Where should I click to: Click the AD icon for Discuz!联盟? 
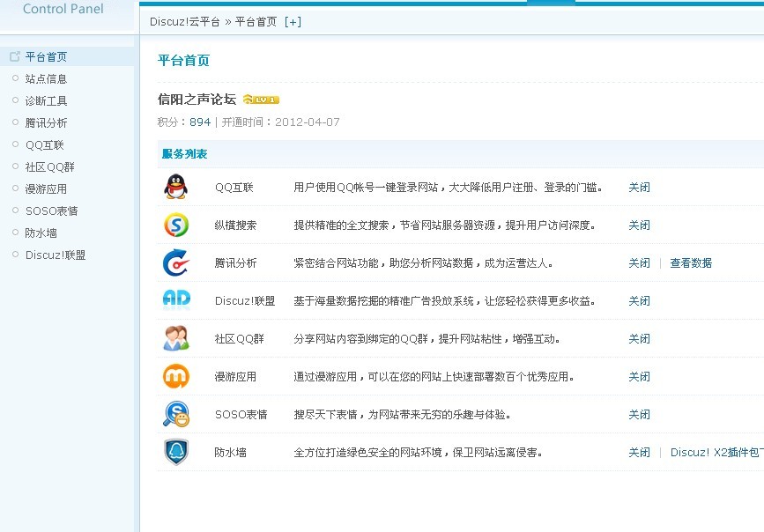point(176,299)
